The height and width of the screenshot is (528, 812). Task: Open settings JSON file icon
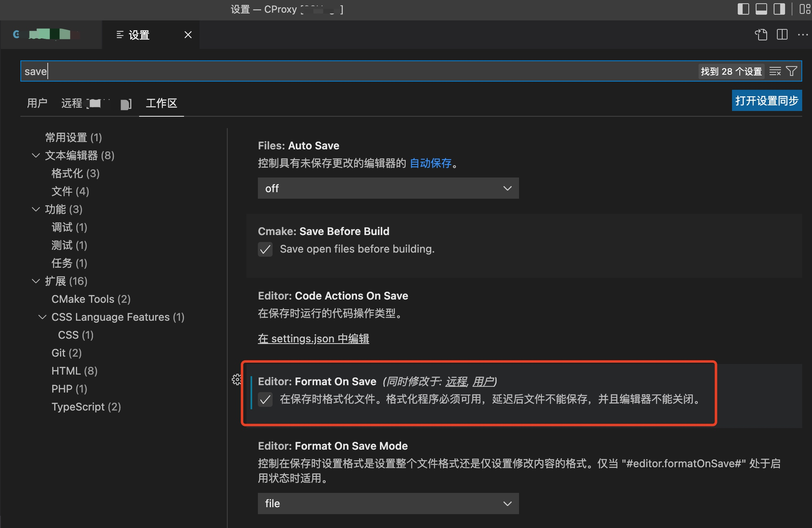coord(761,35)
